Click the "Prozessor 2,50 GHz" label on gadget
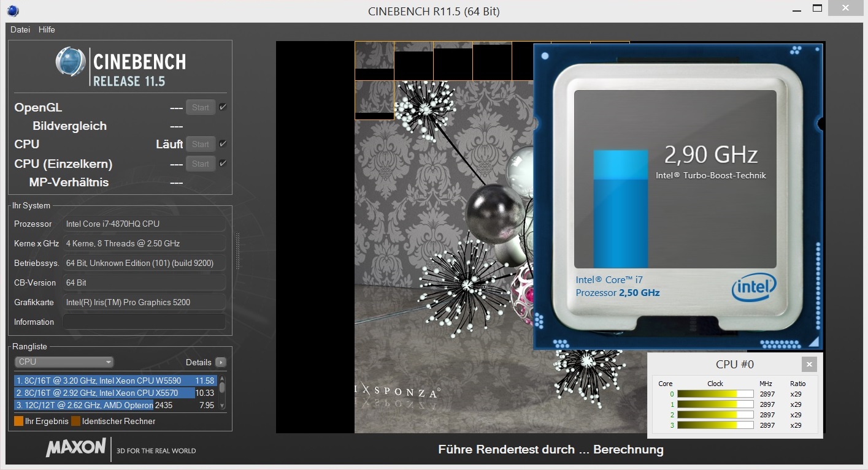Image resolution: width=868 pixels, height=470 pixels. pos(618,293)
